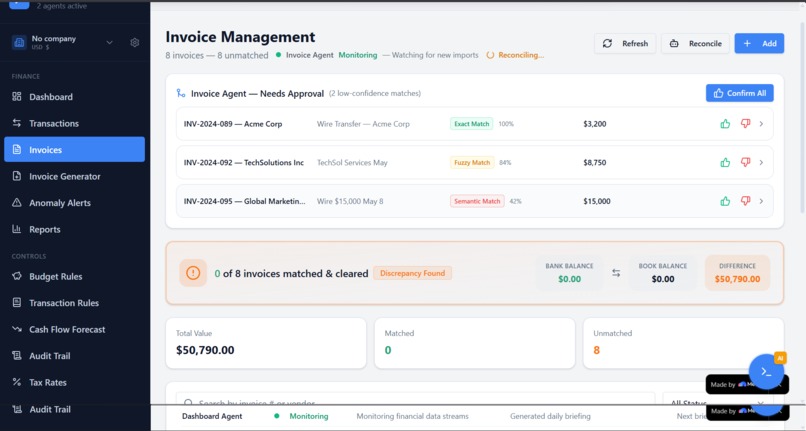
Task: Click the Reconcile button
Action: (x=695, y=44)
